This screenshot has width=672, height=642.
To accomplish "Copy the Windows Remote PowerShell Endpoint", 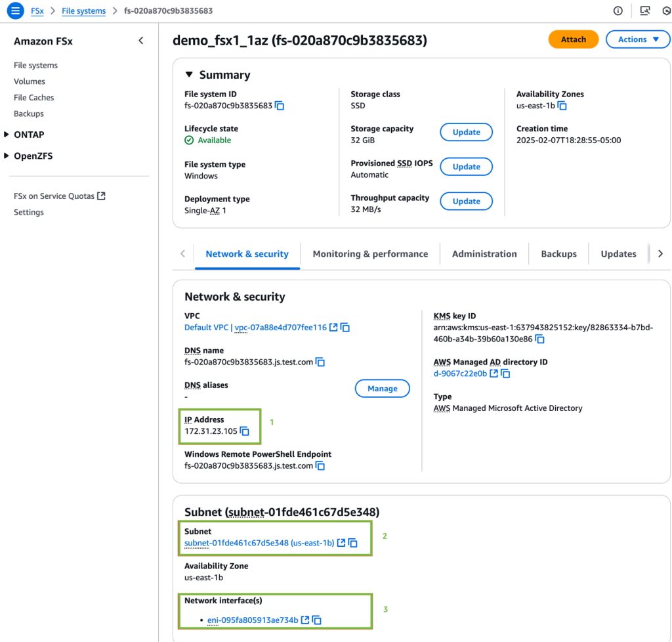I will point(320,466).
